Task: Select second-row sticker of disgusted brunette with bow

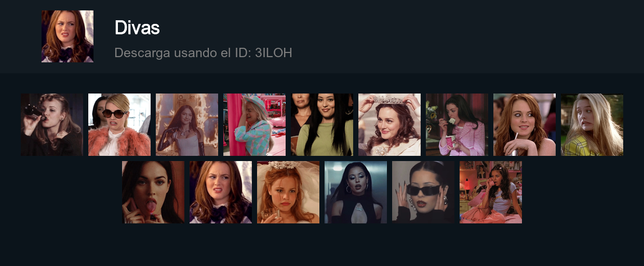Action: click(221, 192)
